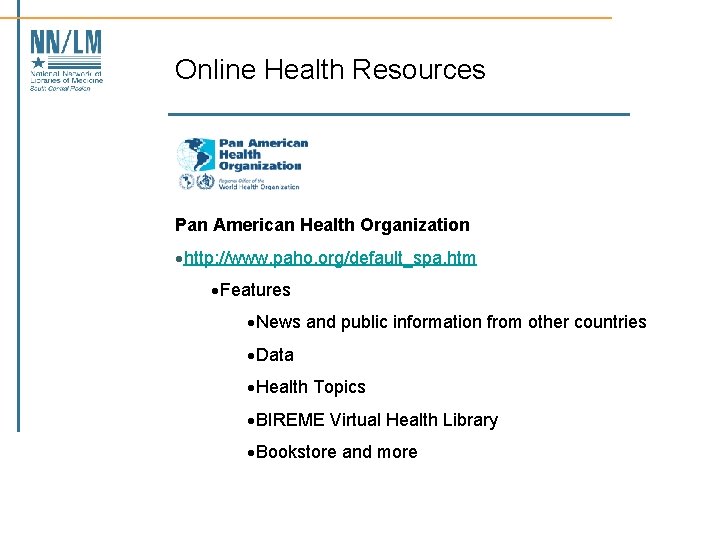This screenshot has width=720, height=540.
Task: Click the Data bullet item
Action: pyautogui.click(x=275, y=355)
